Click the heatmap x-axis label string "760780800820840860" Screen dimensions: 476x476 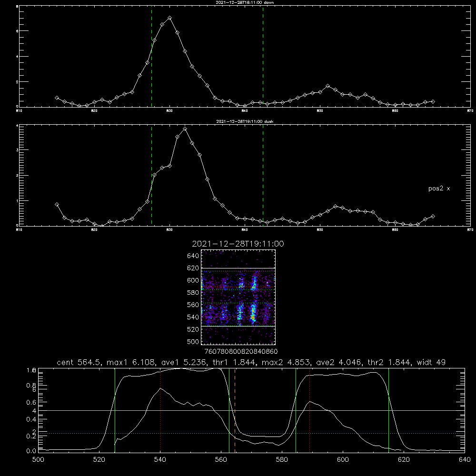click(241, 351)
